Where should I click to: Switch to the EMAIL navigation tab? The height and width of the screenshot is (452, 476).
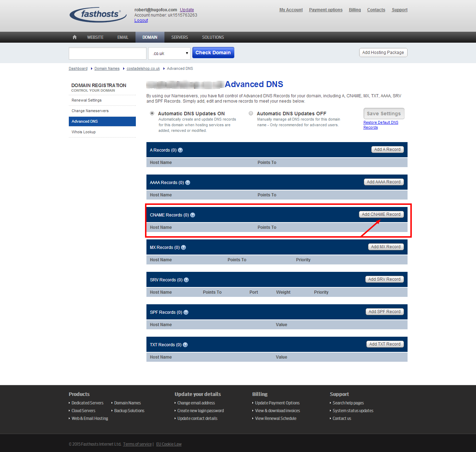pos(123,37)
